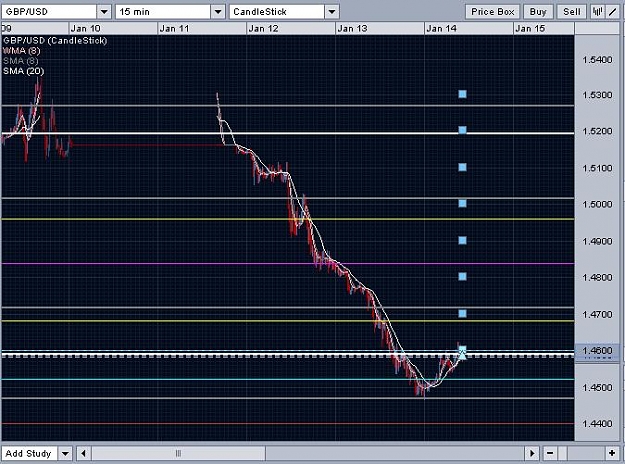This screenshot has width=625, height=464.
Task: Select the blue marker at 1.5000
Action: coord(462,204)
